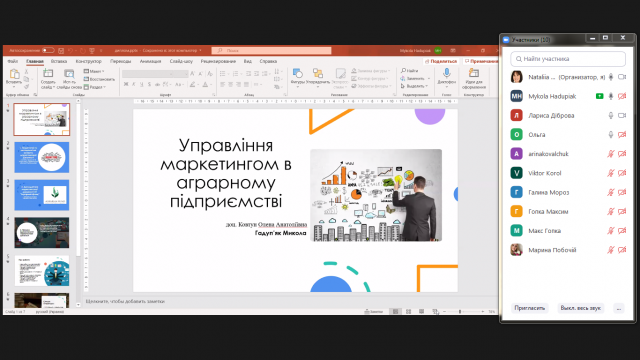Click the Пригласить button
Image resolution: width=640 pixels, height=360 pixels.
pyautogui.click(x=529, y=308)
